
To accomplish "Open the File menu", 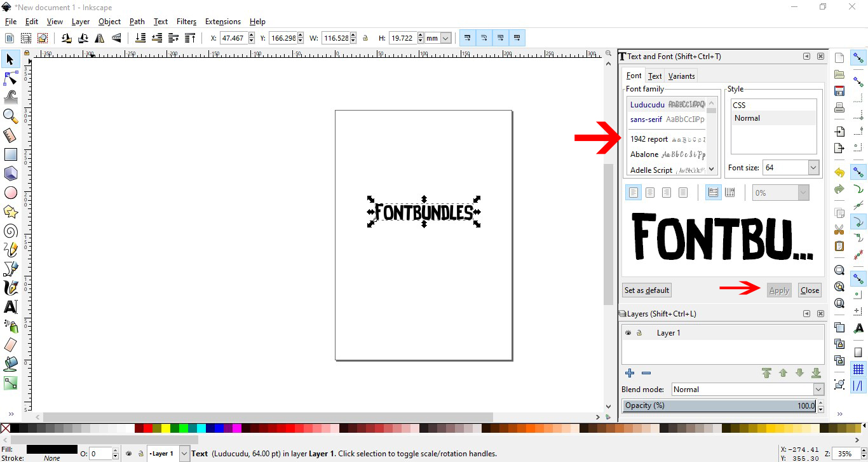I will coord(11,22).
